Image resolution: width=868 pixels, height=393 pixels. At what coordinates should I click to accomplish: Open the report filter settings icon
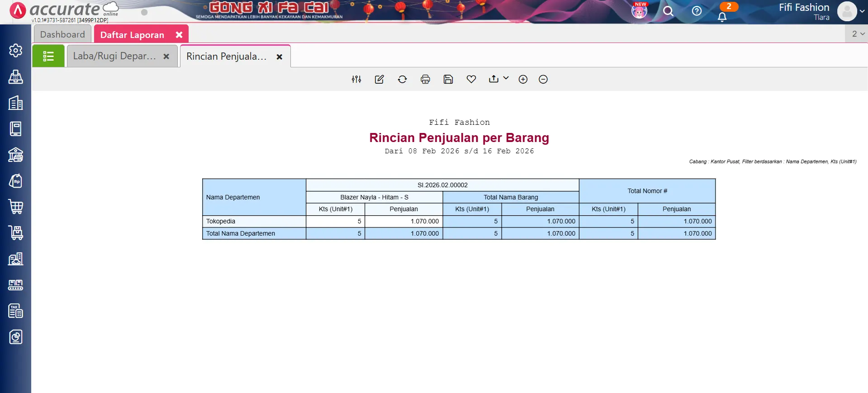356,80
